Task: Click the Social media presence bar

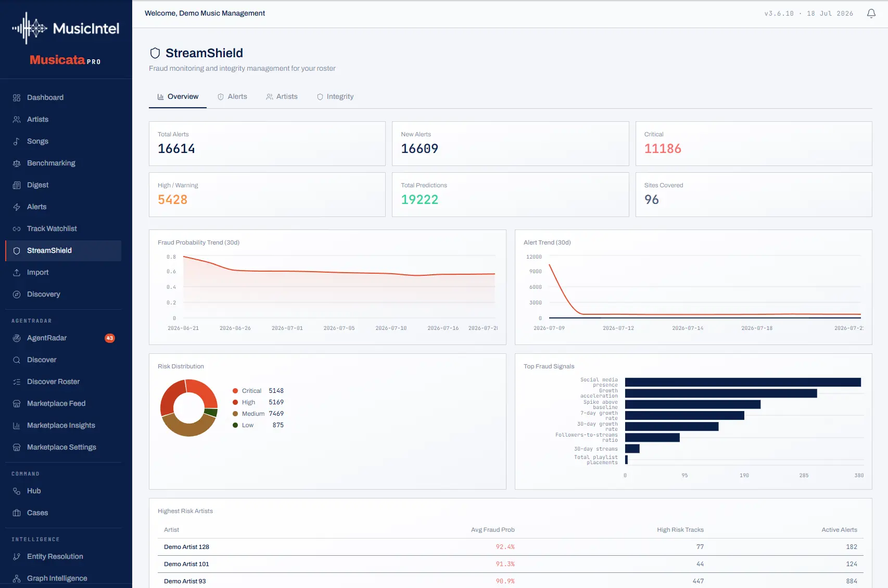Action: (x=743, y=382)
